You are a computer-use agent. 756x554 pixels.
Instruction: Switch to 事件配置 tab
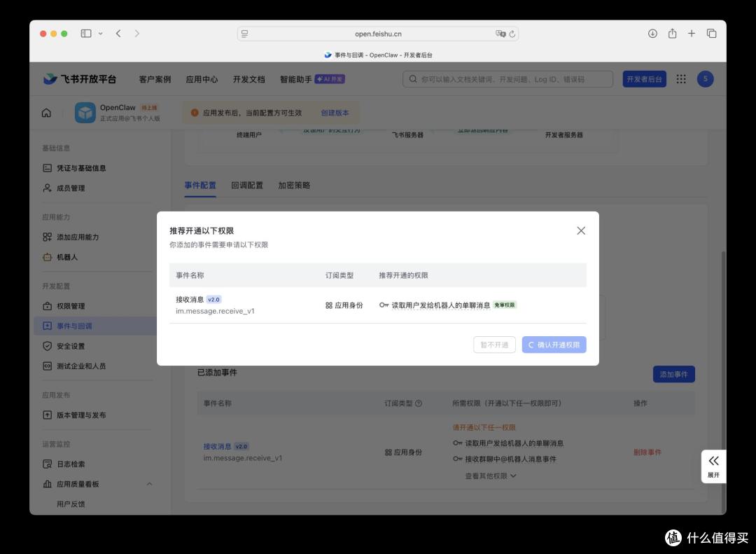tap(200, 186)
